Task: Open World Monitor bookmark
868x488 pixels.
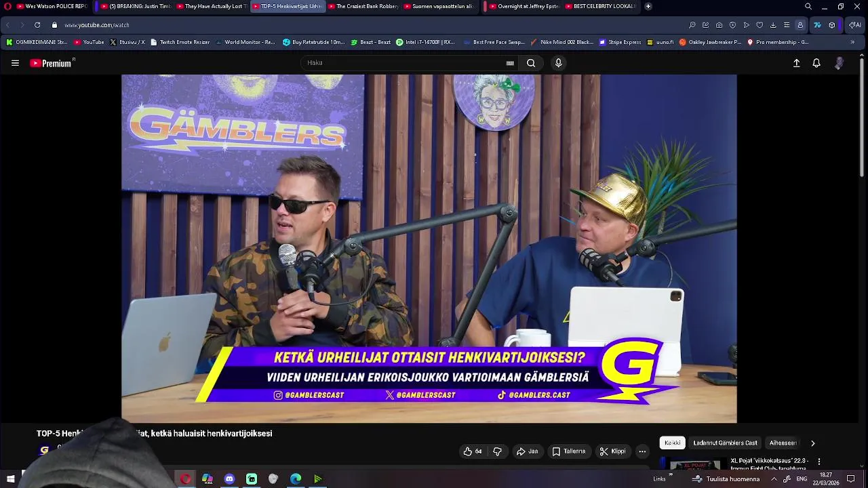Action: (x=245, y=42)
